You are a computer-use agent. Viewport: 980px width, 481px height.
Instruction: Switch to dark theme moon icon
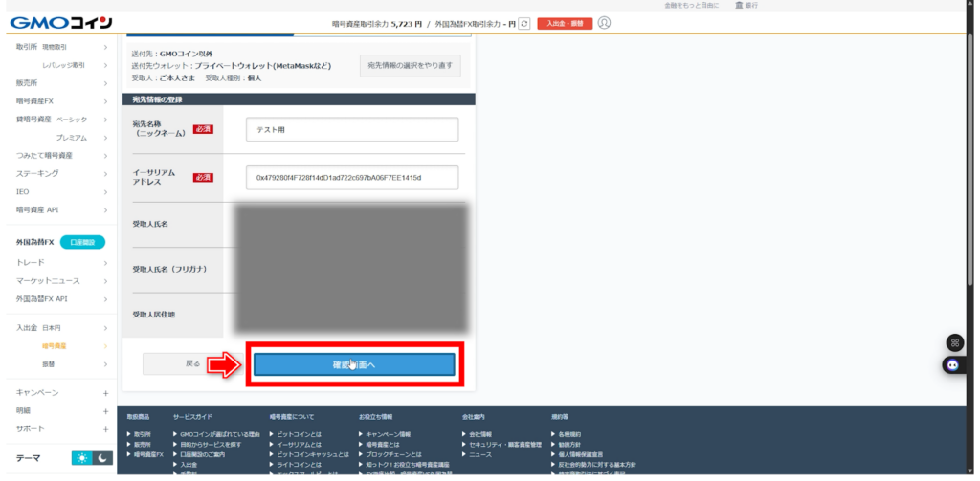[x=102, y=459]
